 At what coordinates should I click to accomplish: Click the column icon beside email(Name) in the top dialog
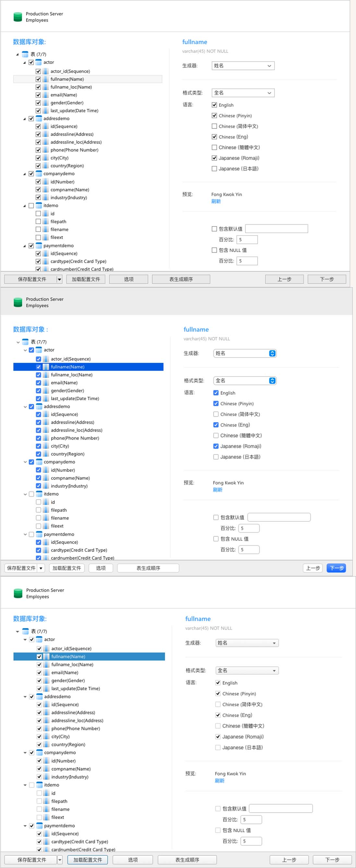tap(46, 95)
